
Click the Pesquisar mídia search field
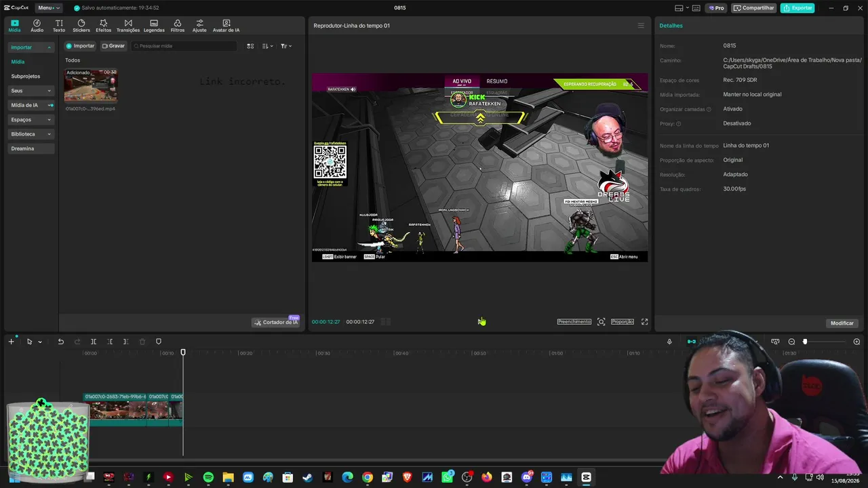coord(184,46)
